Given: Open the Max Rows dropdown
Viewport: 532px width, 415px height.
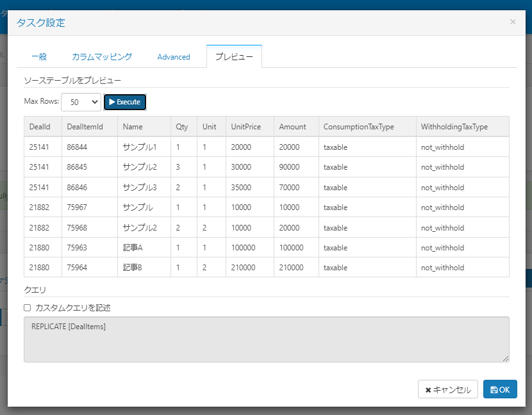Looking at the screenshot, I should point(81,102).
